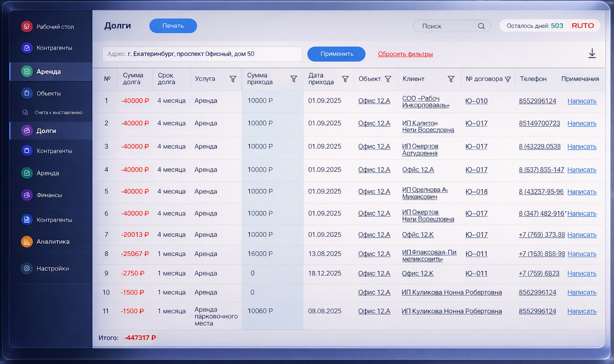Click phone number 8562996124
The image size is (614, 364).
538,293
